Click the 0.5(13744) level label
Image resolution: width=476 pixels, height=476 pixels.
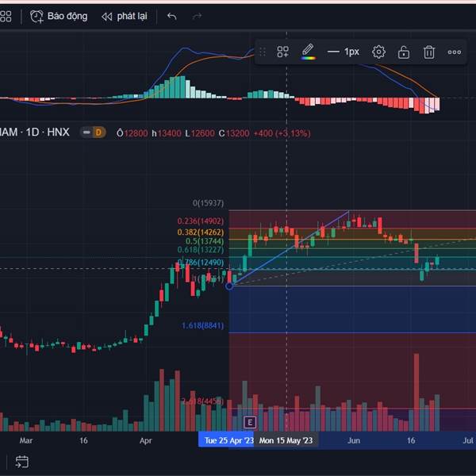(x=205, y=241)
